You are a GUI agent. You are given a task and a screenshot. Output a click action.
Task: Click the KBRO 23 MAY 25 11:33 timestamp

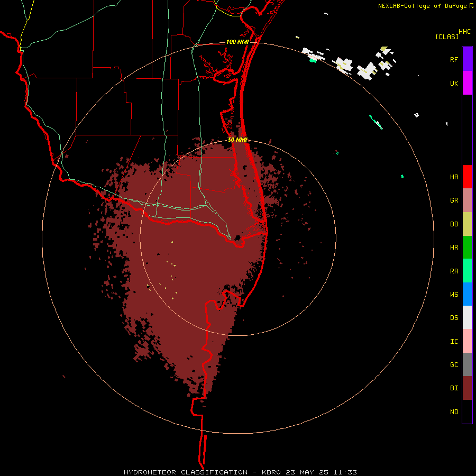tap(309, 472)
